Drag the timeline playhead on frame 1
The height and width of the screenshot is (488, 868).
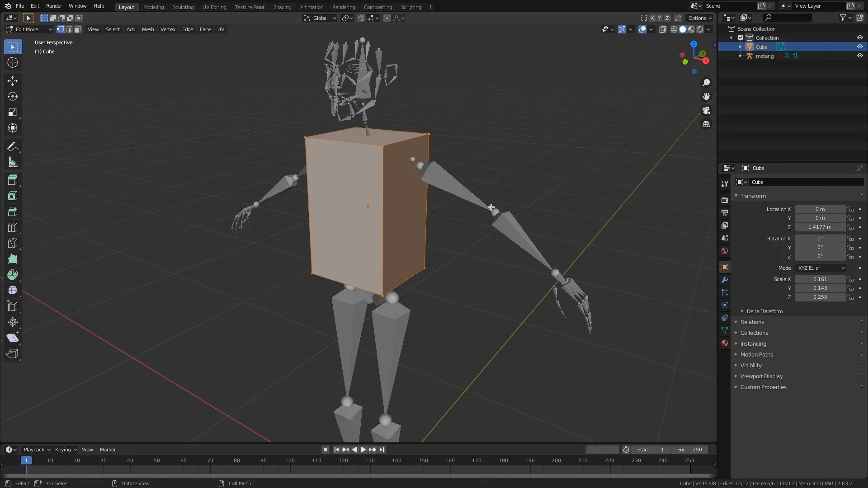pos(26,460)
